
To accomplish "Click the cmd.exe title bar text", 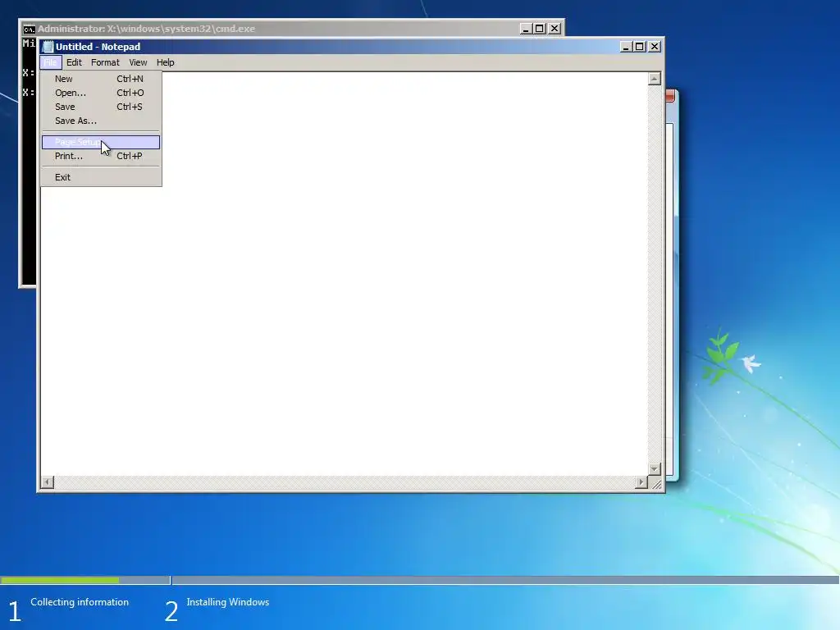I will point(146,29).
